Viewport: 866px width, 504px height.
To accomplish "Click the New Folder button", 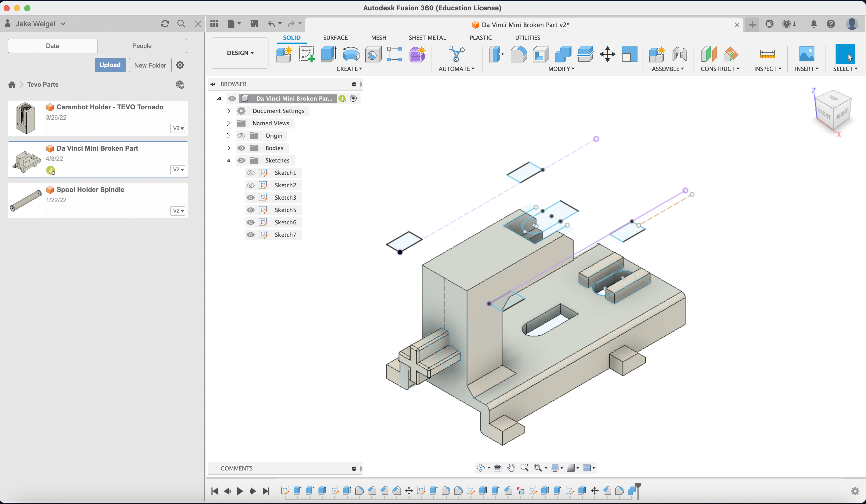I will click(x=150, y=65).
